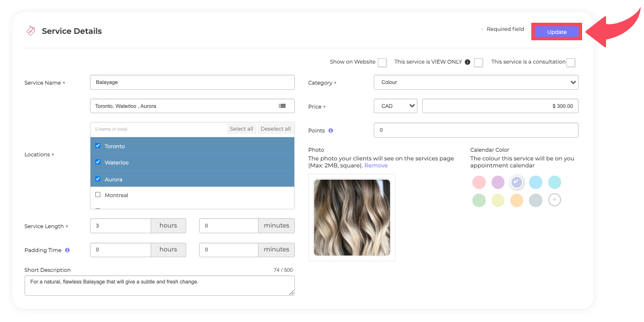Click the Service Details tag icon

tap(31, 31)
